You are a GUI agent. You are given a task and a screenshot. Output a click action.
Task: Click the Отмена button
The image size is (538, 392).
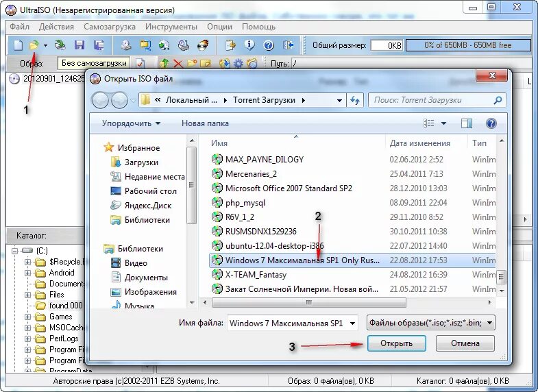tap(465, 343)
